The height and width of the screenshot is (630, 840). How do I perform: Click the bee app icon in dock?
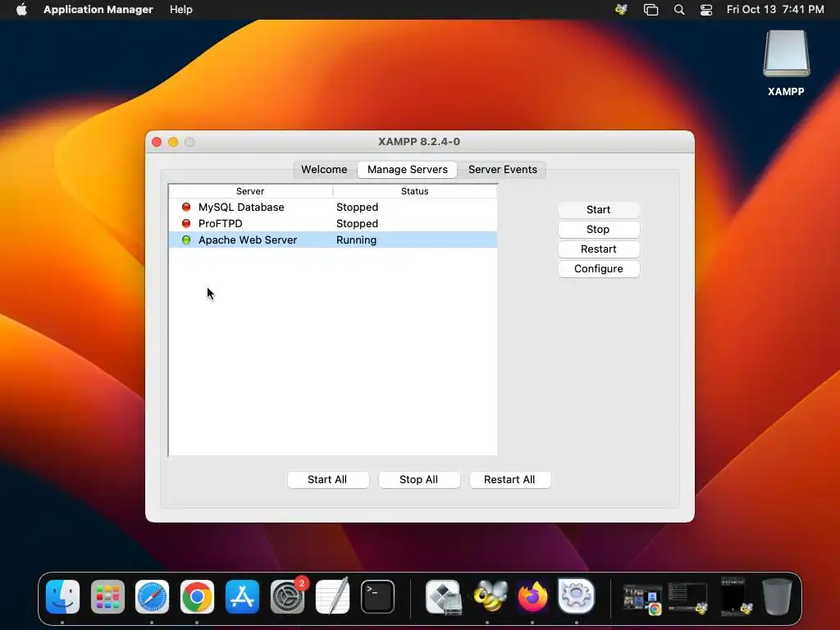click(x=490, y=596)
